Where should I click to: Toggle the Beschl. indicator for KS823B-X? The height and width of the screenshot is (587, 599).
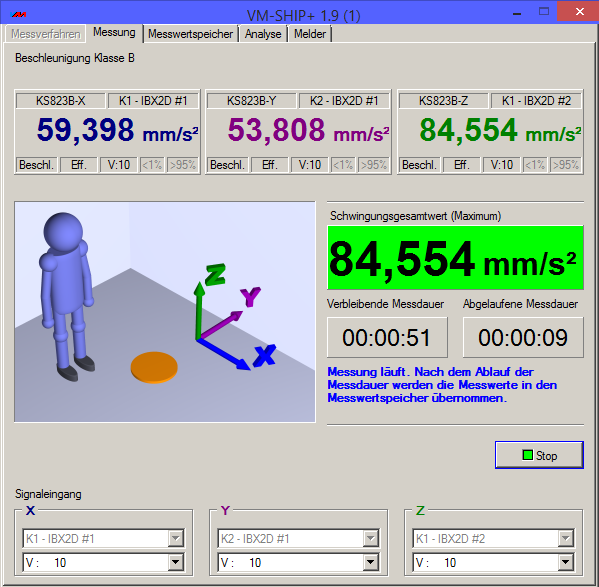(36, 165)
